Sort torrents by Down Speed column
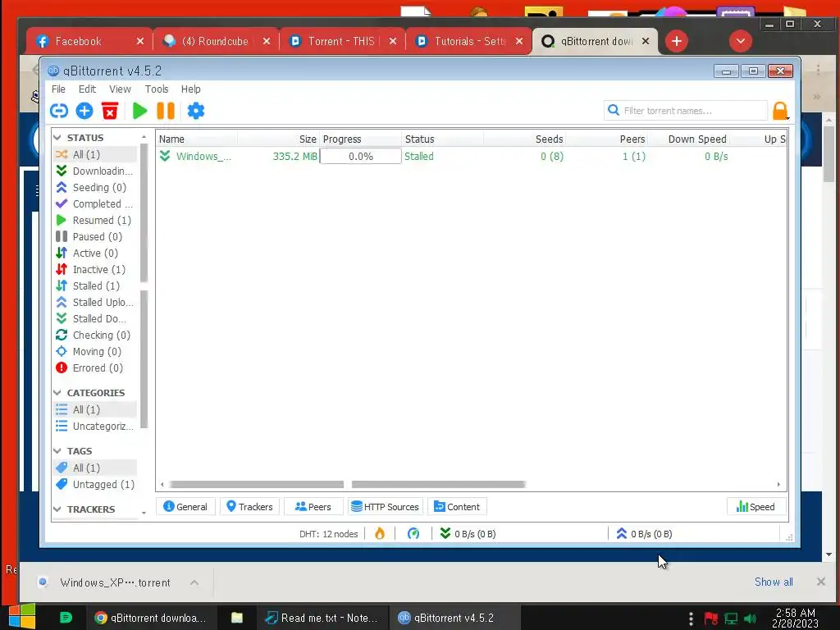The height and width of the screenshot is (630, 840). tap(688, 139)
